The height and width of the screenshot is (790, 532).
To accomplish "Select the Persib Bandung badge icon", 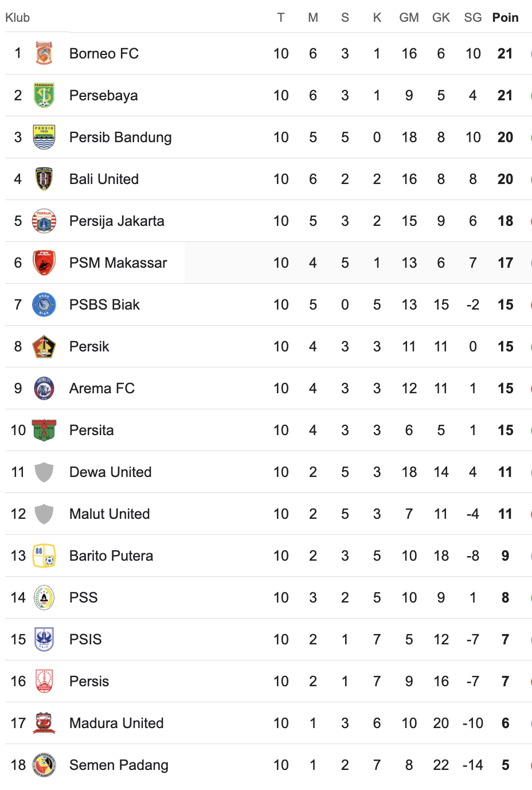I will click(x=44, y=137).
